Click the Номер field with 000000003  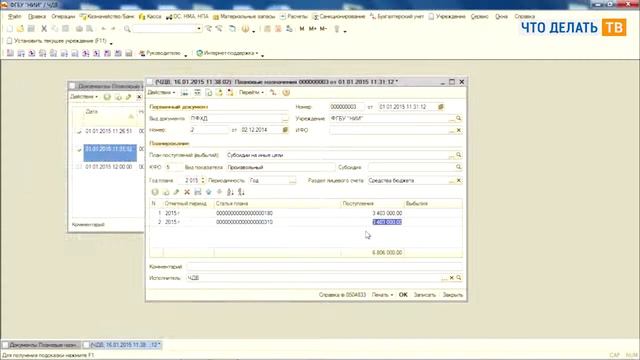coord(347,107)
